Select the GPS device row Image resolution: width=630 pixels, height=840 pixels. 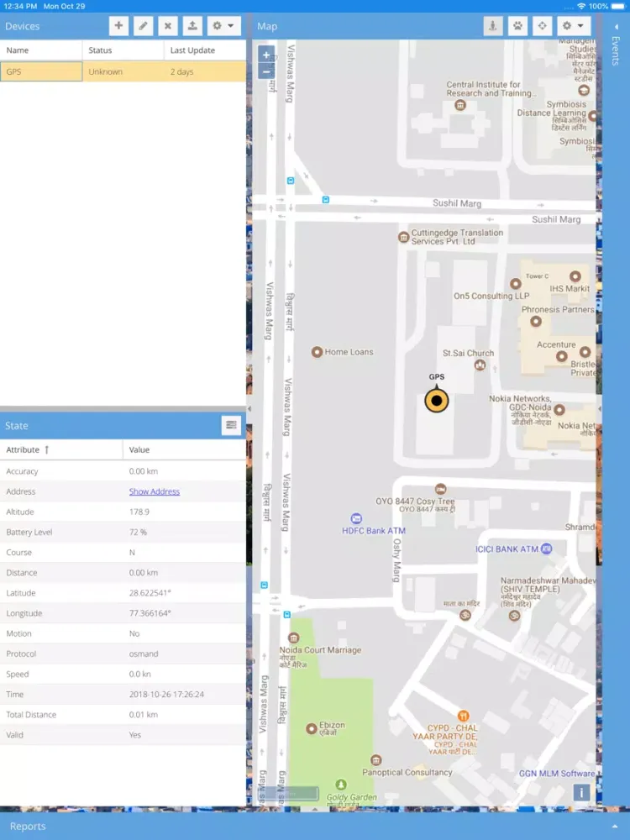click(x=123, y=71)
